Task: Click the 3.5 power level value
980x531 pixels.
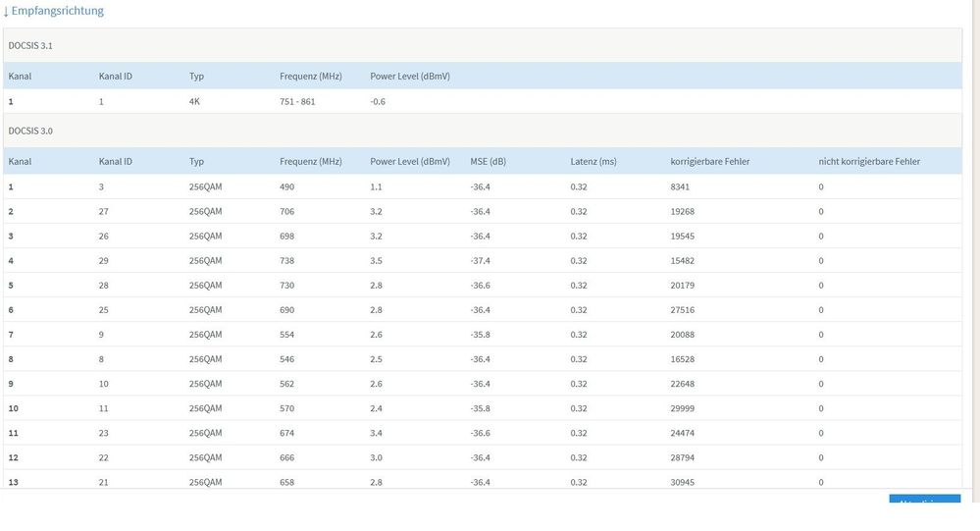Action: pos(376,261)
